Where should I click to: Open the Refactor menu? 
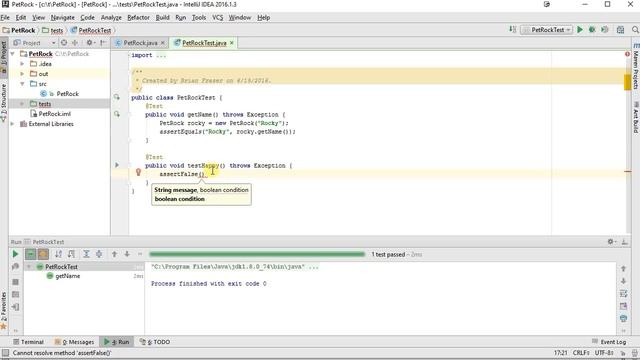[138, 18]
